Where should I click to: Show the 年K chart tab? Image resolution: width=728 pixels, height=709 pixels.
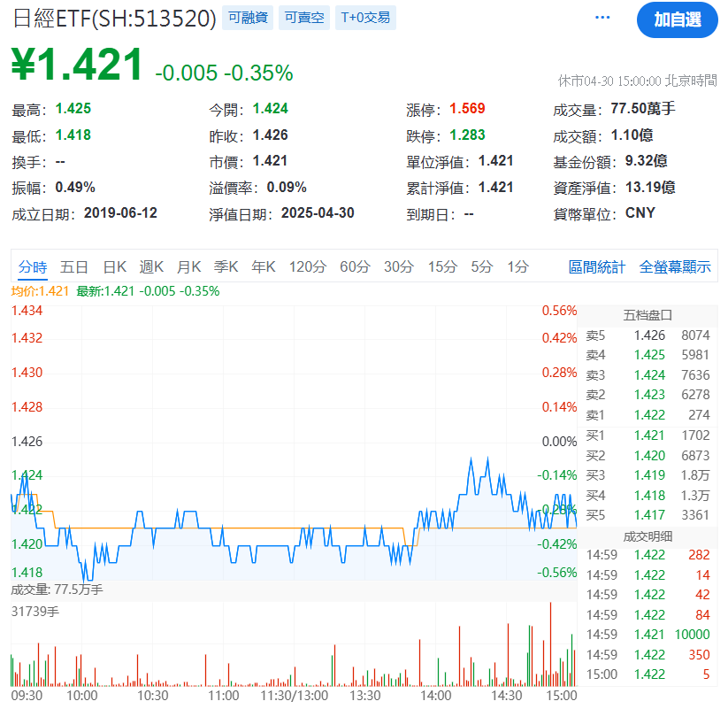(x=264, y=267)
